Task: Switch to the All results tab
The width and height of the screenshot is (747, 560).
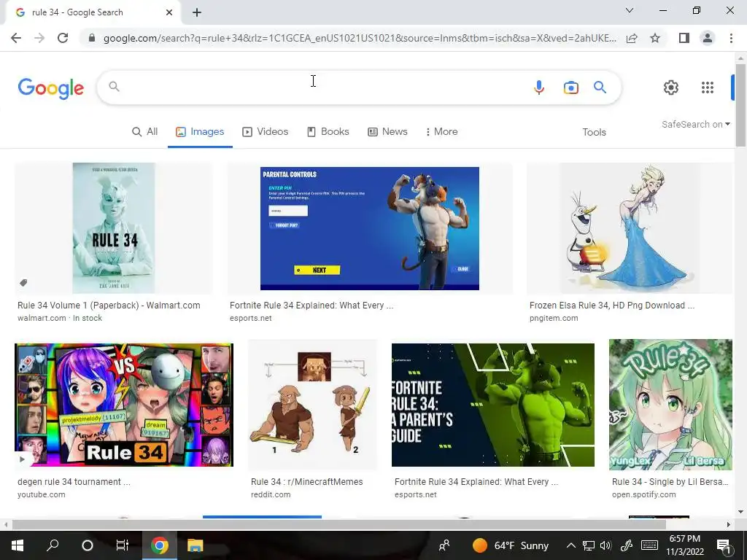Action: coord(145,132)
